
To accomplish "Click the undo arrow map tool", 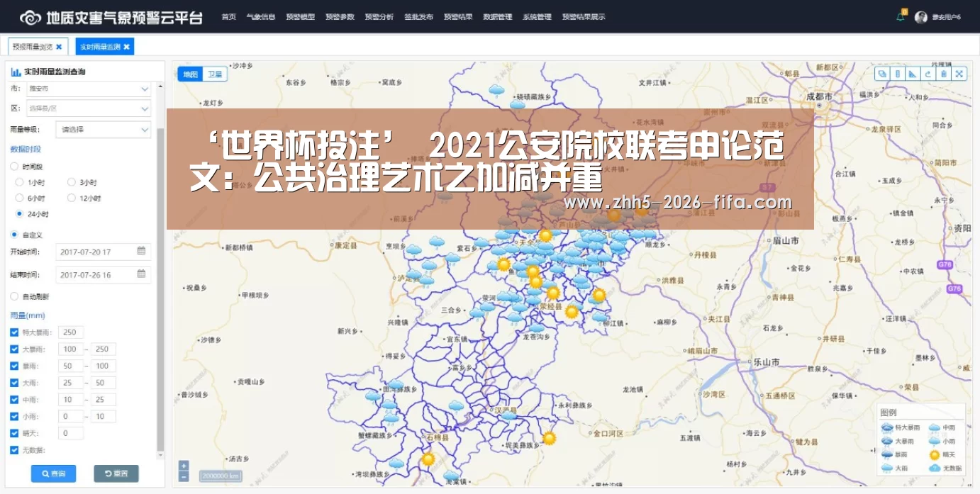I will (928, 74).
